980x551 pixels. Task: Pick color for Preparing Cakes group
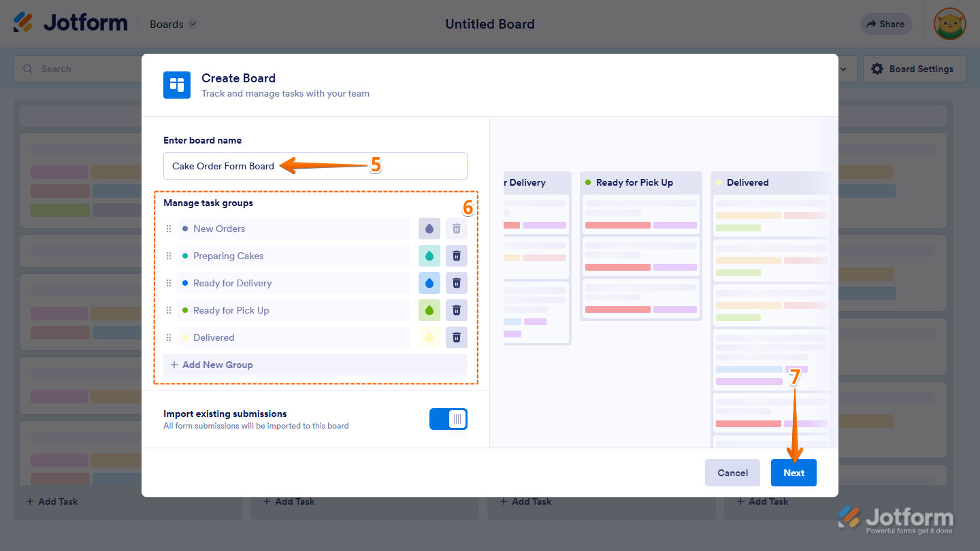click(429, 256)
